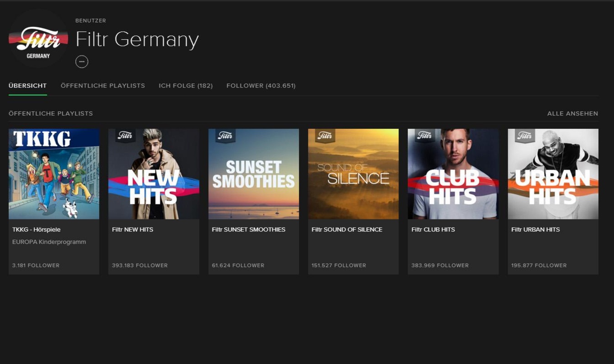
Task: Open the Öffentliche Playlists tab
Action: point(103,86)
